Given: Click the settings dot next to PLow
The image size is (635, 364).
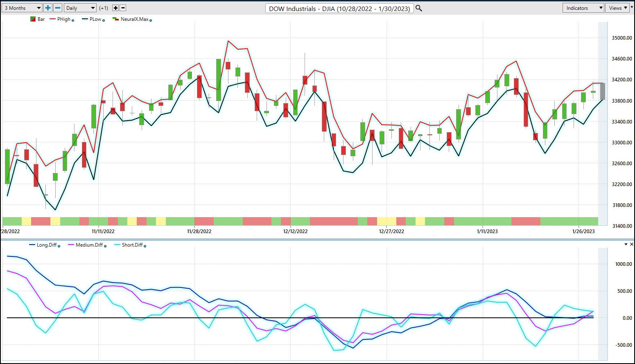Looking at the screenshot, I should 104,20.
